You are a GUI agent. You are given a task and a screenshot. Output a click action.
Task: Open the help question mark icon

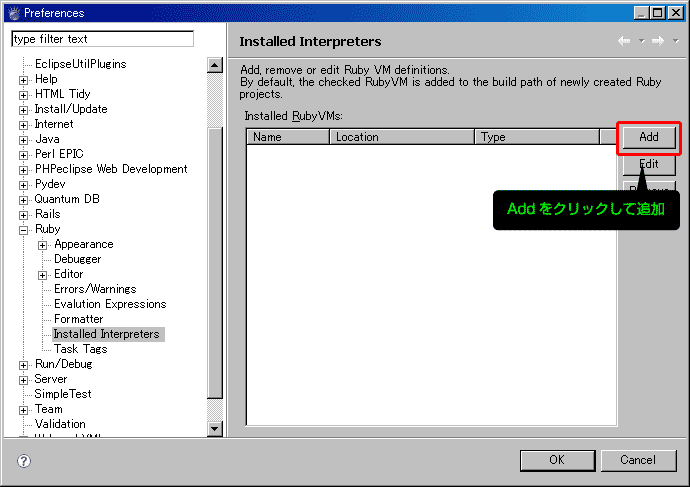[24, 461]
